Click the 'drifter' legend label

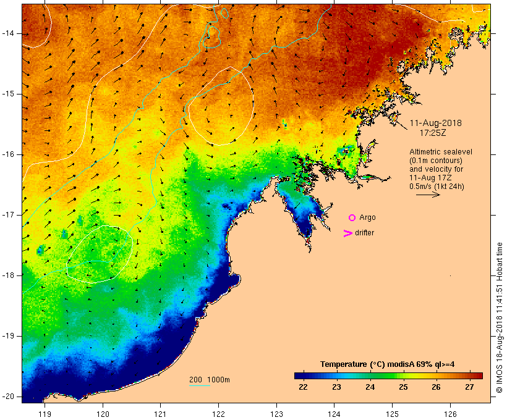[364, 233]
